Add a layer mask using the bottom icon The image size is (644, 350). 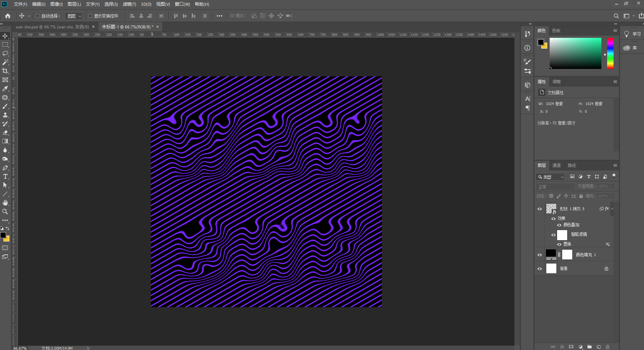coord(571,347)
